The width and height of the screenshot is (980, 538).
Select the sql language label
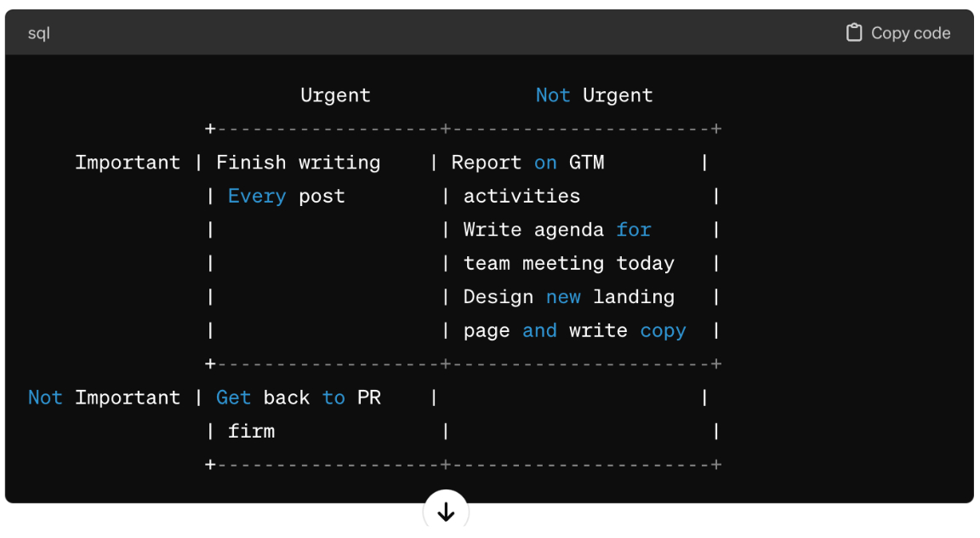coord(39,33)
